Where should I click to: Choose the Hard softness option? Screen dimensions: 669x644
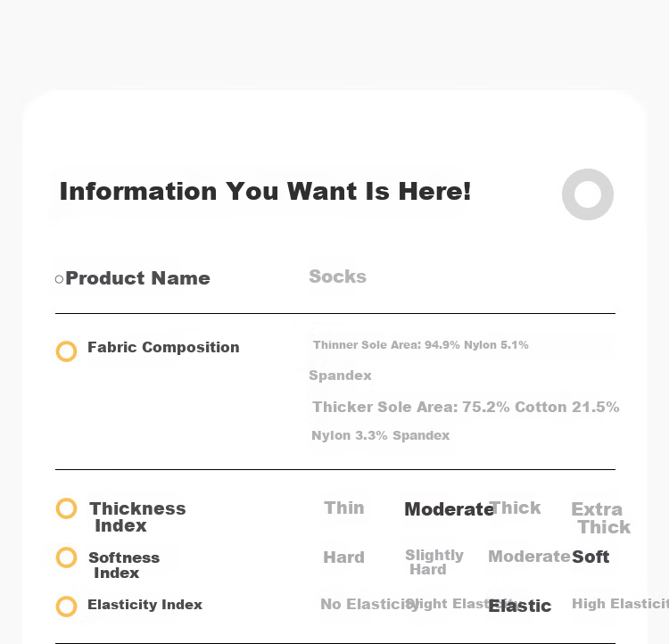[344, 557]
